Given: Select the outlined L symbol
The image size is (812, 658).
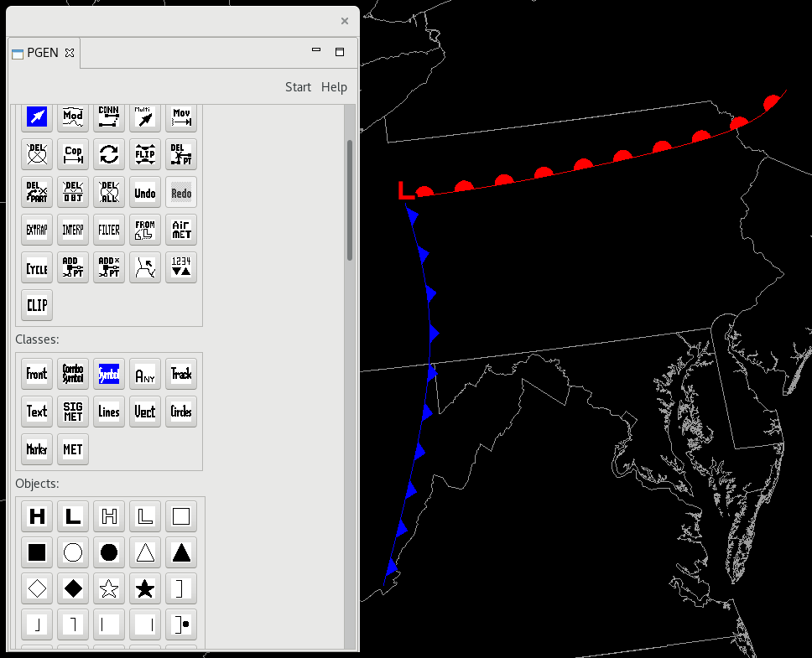Looking at the screenshot, I should tap(145, 516).
